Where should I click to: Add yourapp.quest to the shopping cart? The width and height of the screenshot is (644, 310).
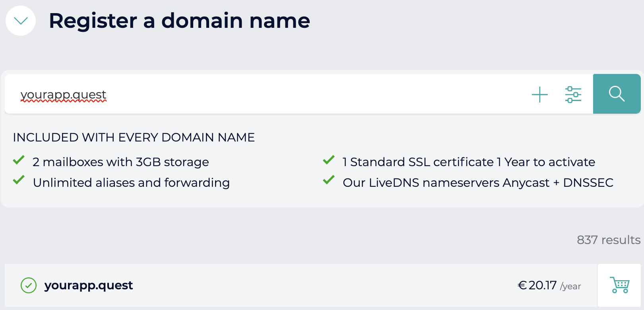(x=620, y=285)
